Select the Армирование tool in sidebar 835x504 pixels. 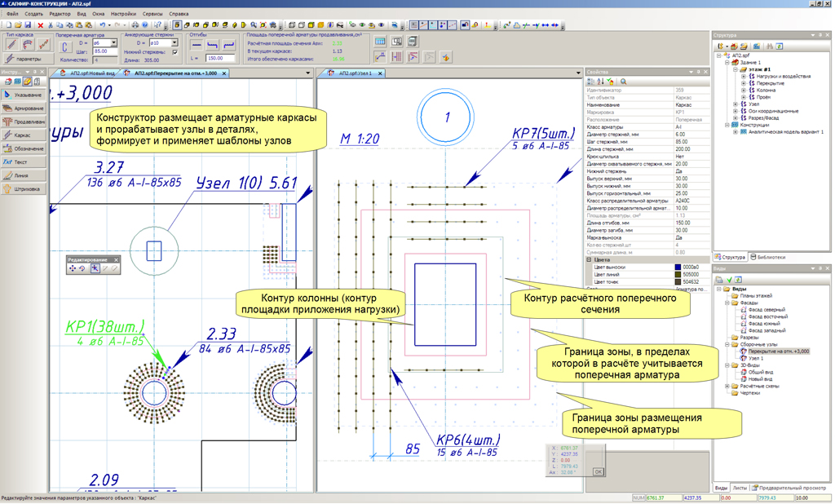pos(24,108)
